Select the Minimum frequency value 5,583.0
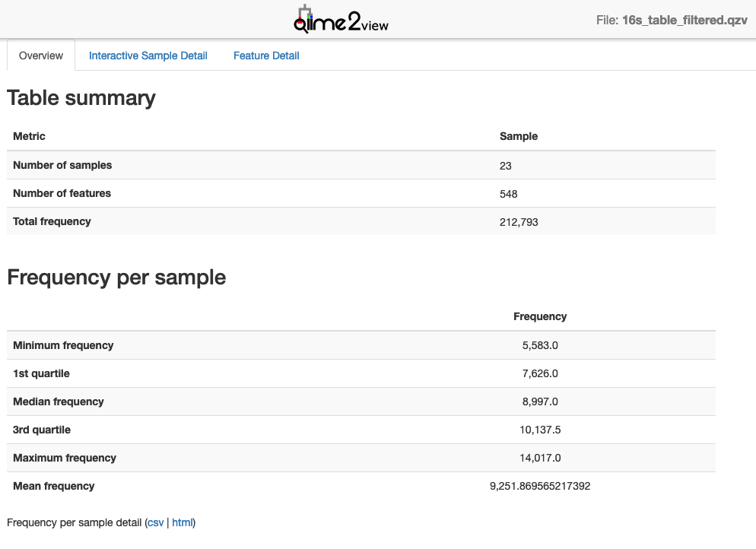The height and width of the screenshot is (549, 756). point(540,345)
